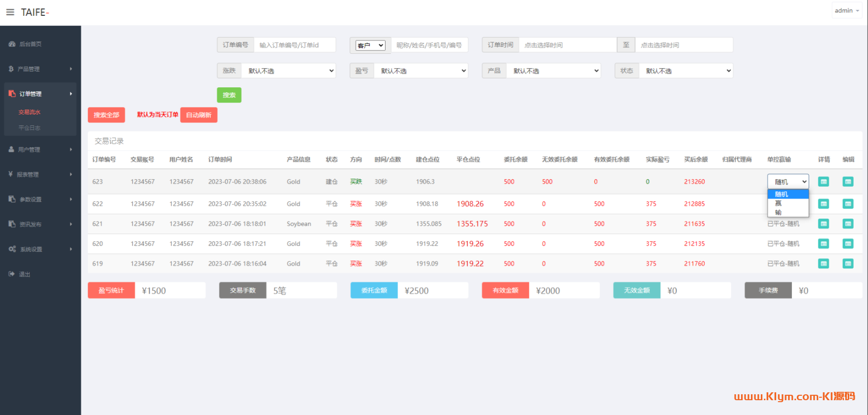Open details icon for order 623
The width and height of the screenshot is (868, 415).
pos(824,182)
